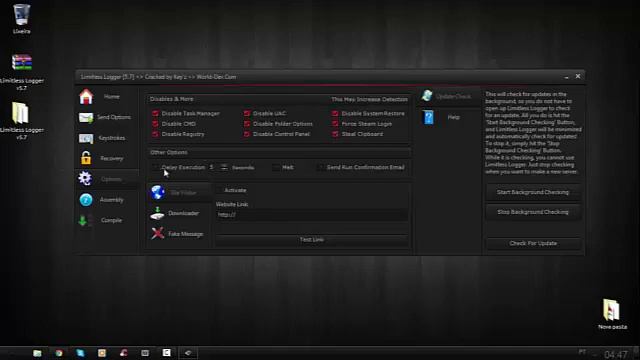Switch to Send Options tab label

pos(114,117)
